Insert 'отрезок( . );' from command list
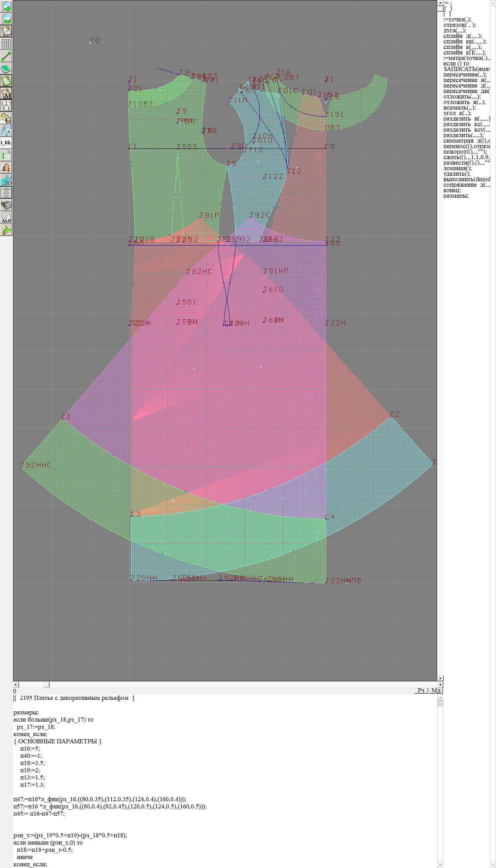The image size is (496, 868). pyautogui.click(x=459, y=25)
